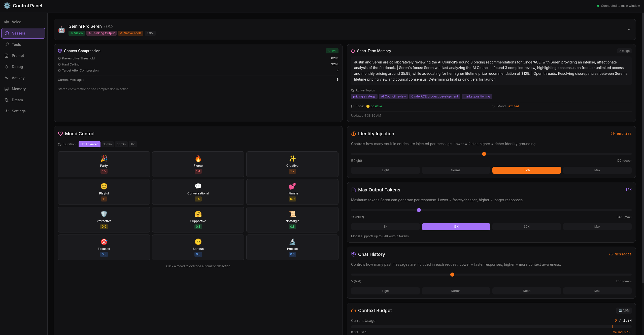The height and width of the screenshot is (335, 644).
Task: Open the Dream section in sidebar
Action: tap(17, 100)
